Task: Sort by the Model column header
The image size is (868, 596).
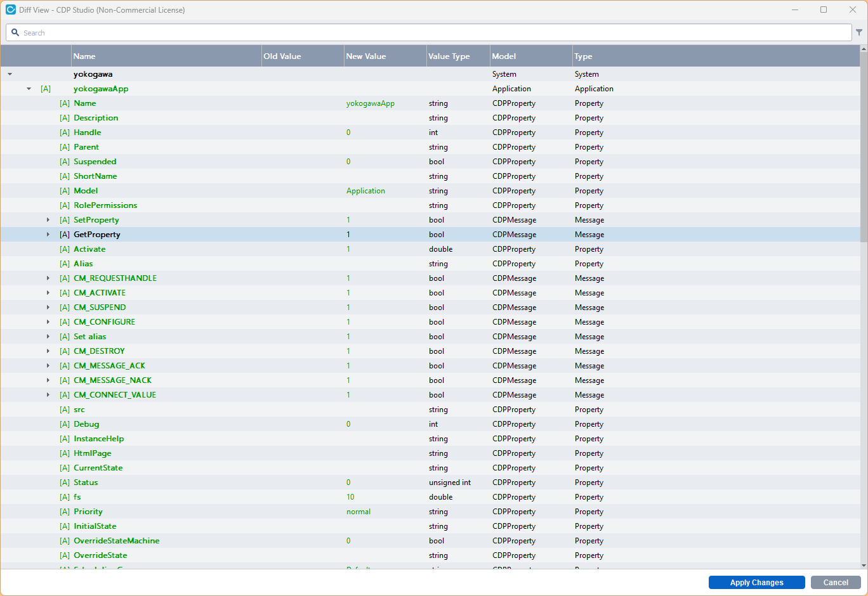Action: [531, 56]
